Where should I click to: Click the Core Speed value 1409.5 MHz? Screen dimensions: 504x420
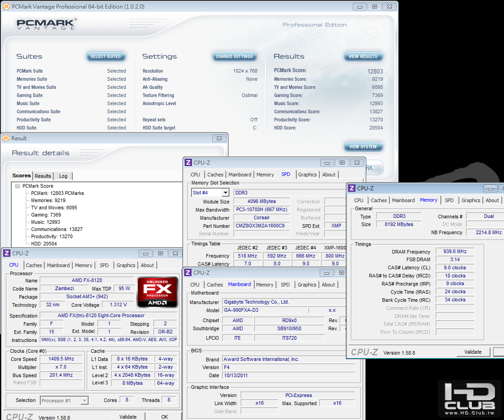[x=61, y=359]
